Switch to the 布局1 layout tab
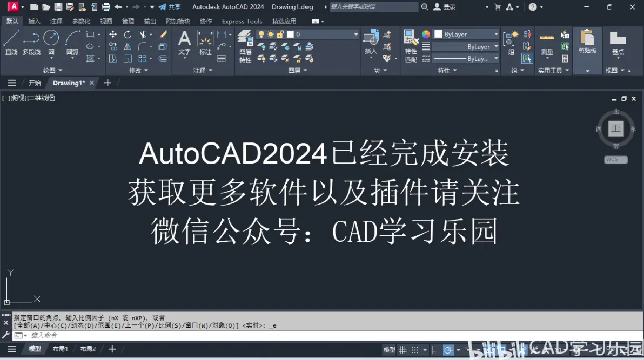The width and height of the screenshot is (644, 360). [60, 349]
